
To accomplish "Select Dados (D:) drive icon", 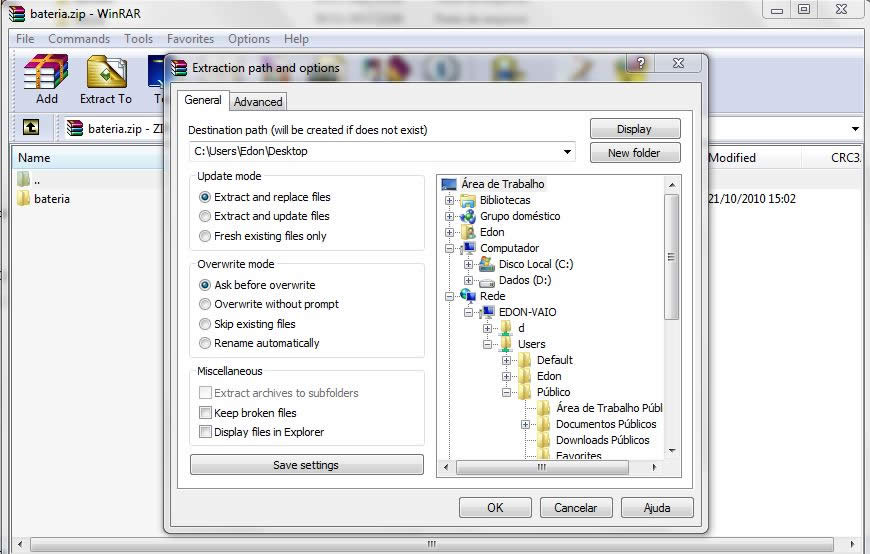I will click(487, 281).
